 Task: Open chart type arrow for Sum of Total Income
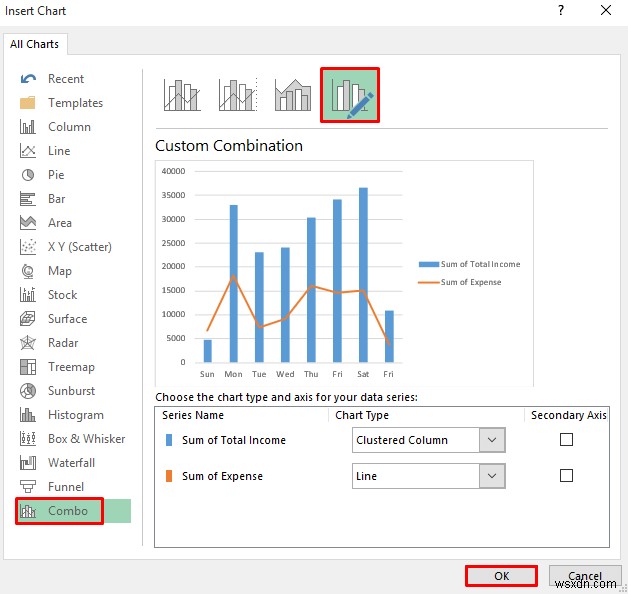point(492,440)
